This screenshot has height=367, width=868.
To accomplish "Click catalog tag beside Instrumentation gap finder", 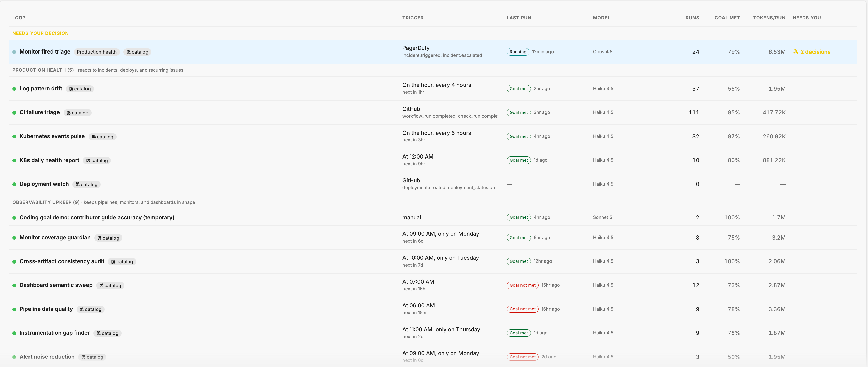I will pos(107,333).
